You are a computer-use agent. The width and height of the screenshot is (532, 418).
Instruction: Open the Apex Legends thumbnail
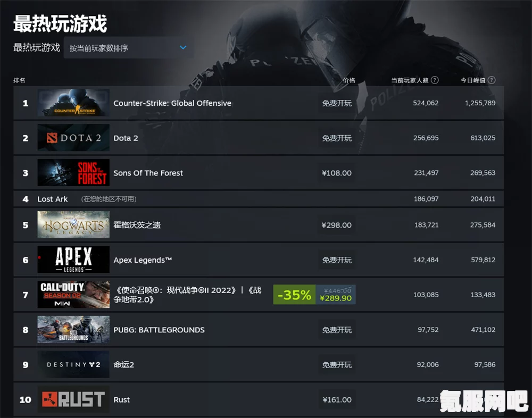(73, 260)
